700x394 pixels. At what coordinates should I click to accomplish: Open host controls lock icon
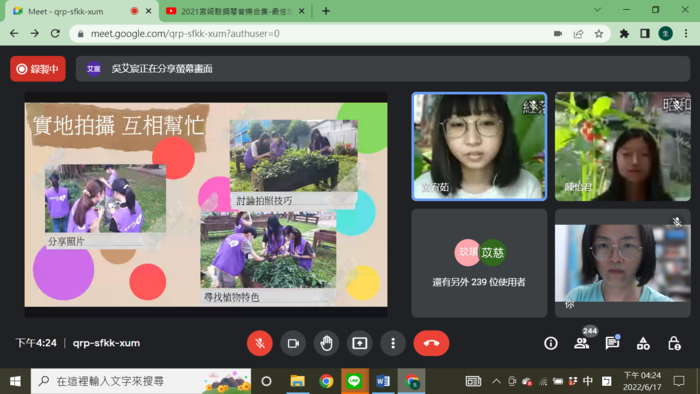(674, 343)
